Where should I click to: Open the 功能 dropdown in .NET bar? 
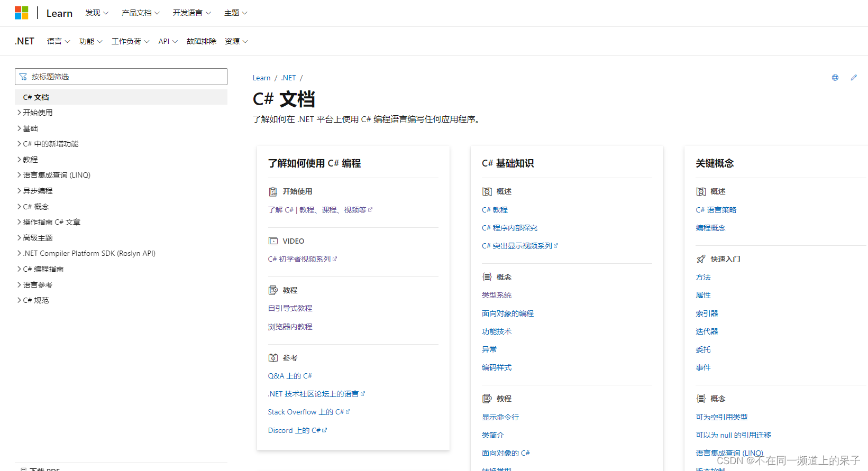point(91,41)
